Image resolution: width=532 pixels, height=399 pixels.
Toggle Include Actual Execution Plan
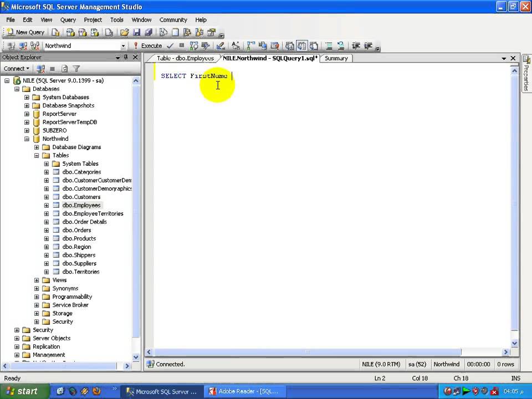tap(250, 45)
